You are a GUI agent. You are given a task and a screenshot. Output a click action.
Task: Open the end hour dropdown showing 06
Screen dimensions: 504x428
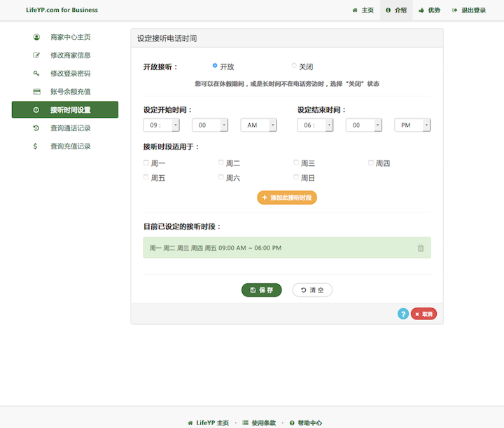[x=315, y=125]
